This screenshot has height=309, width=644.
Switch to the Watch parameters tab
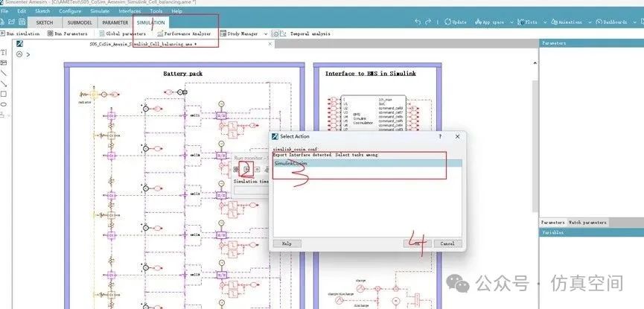pos(588,222)
